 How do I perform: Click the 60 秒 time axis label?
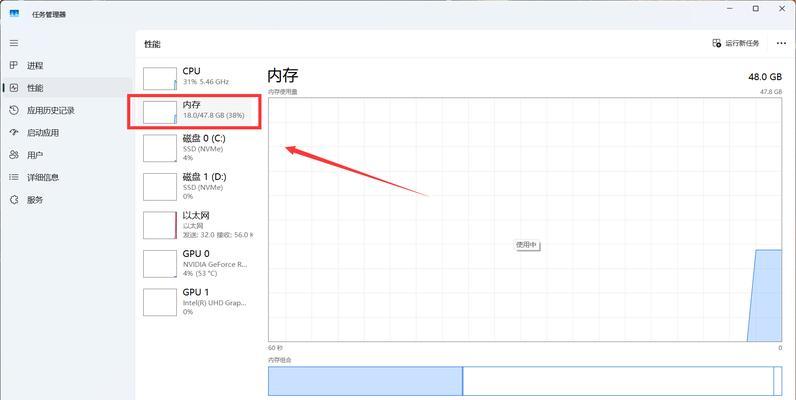(x=275, y=348)
